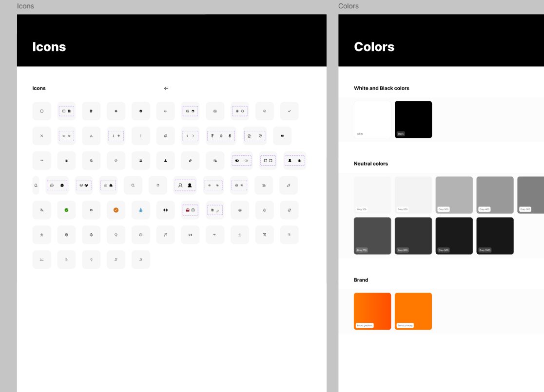Image resolution: width=544 pixels, height=392 pixels.
Task: Select the notification bell icon
Action: click(36, 186)
